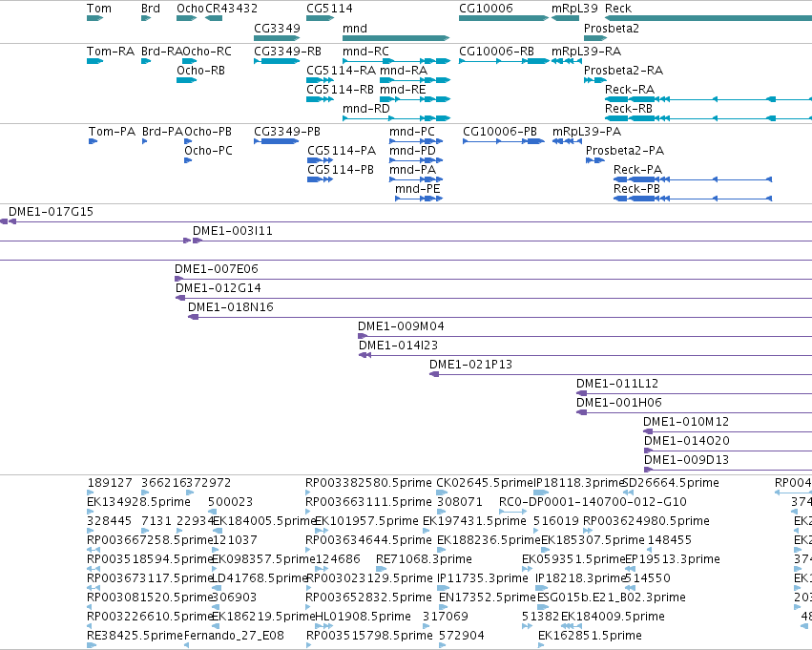The height and width of the screenshot is (650, 812).
Task: Select transcript Reck-RA
Action: click(708, 99)
